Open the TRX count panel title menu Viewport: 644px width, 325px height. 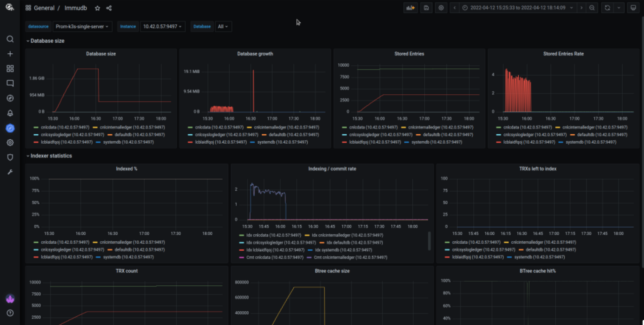tap(126, 271)
